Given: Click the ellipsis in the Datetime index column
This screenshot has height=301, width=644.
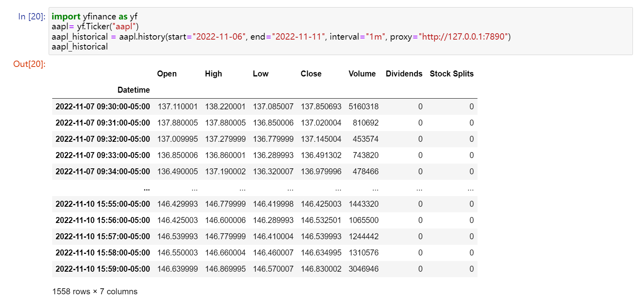Looking at the screenshot, I should [x=147, y=189].
